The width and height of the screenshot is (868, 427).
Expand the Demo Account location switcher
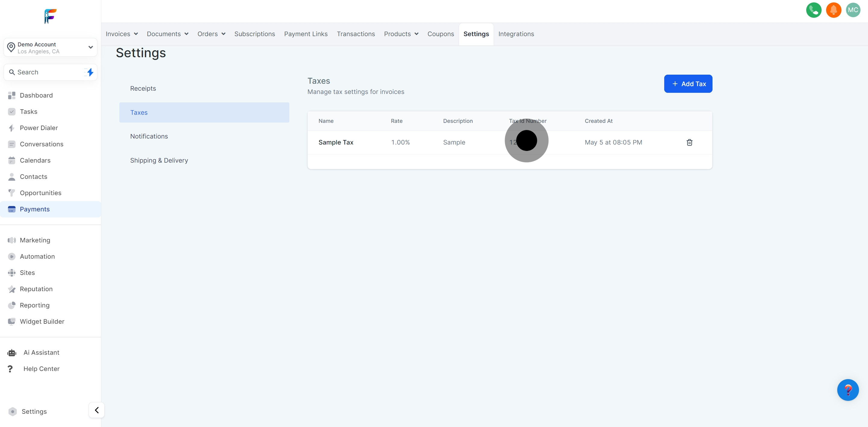click(51, 48)
